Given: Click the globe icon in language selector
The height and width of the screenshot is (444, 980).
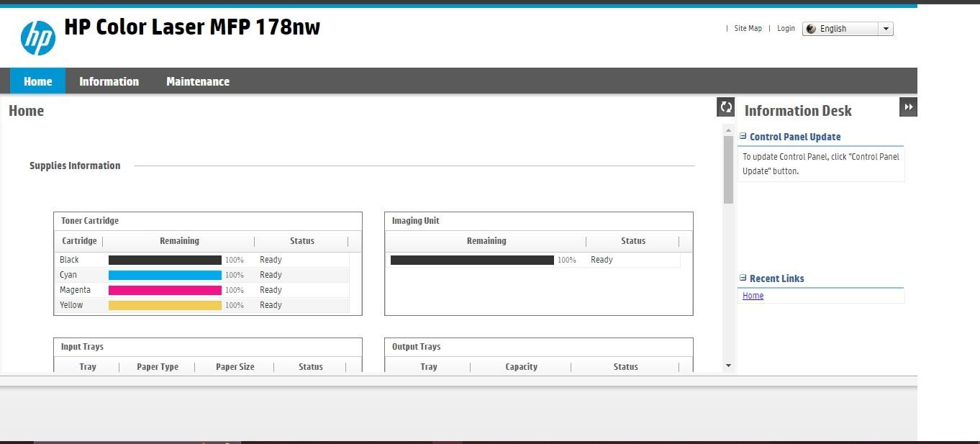Looking at the screenshot, I should pos(812,28).
